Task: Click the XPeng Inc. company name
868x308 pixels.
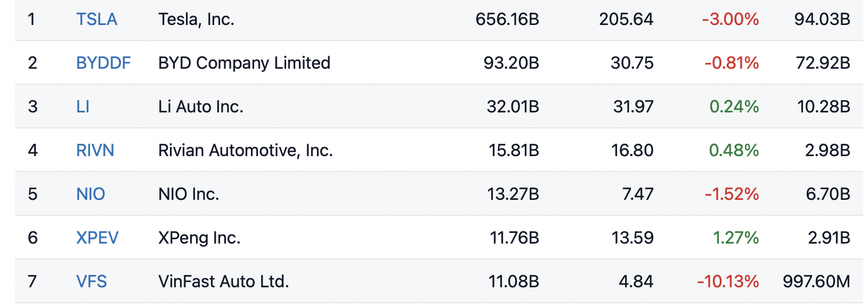Action: (199, 238)
